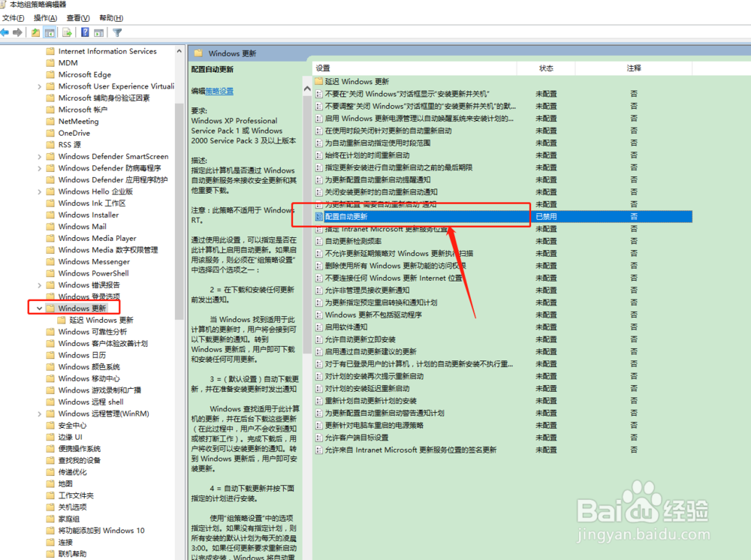Click the Back navigation arrow

[x=6, y=32]
